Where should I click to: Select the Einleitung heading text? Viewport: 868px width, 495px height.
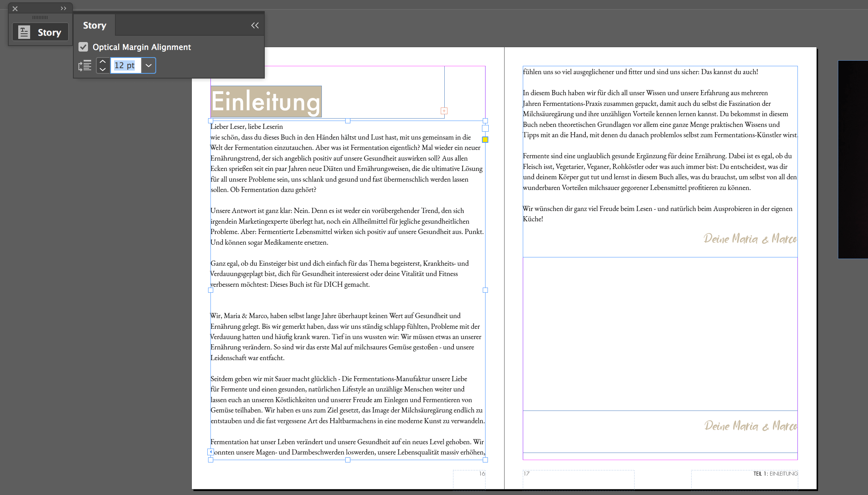[266, 102]
